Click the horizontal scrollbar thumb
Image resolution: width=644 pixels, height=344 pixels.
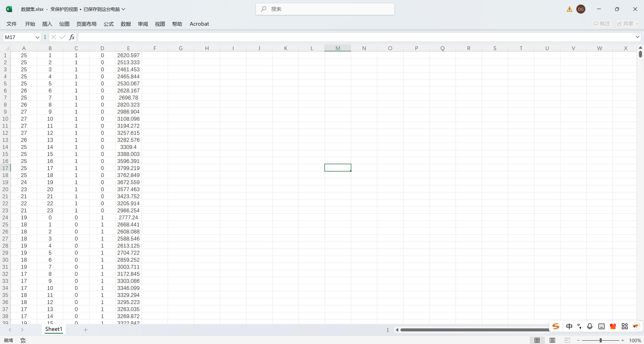(x=474, y=330)
